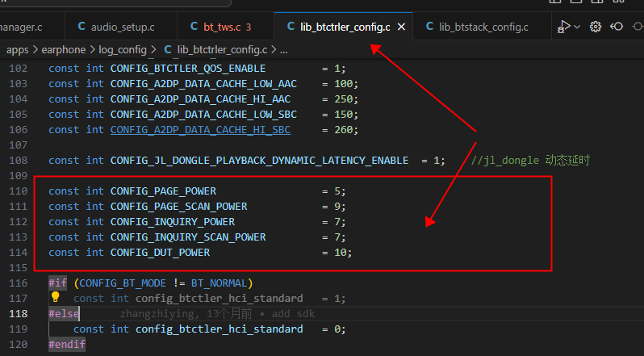Click the lightbulb quick-fix on line 117

(56, 297)
